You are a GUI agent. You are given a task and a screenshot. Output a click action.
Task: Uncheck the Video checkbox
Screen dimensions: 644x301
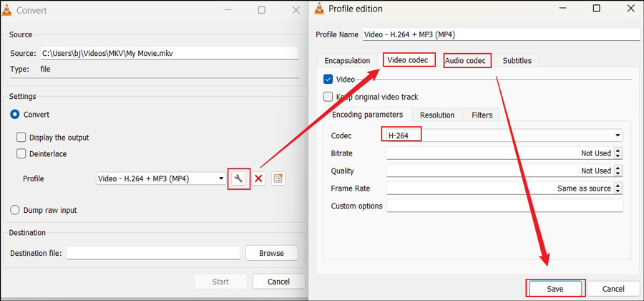(x=328, y=80)
